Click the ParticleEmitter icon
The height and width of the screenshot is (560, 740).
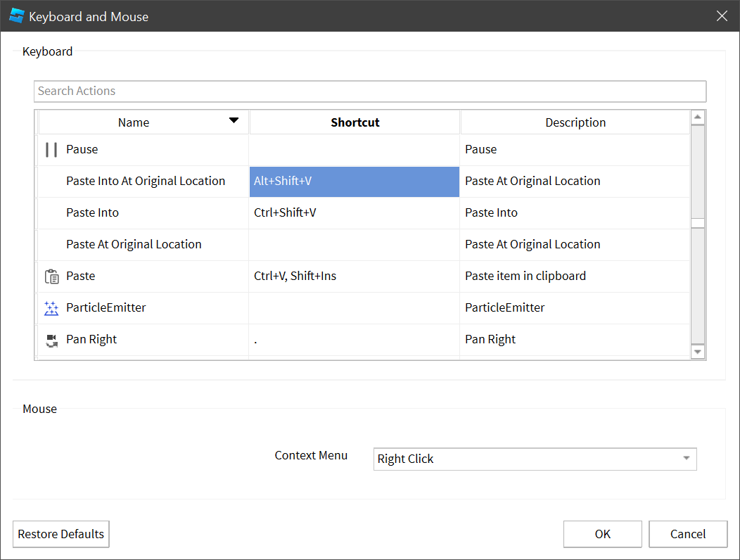(x=52, y=307)
